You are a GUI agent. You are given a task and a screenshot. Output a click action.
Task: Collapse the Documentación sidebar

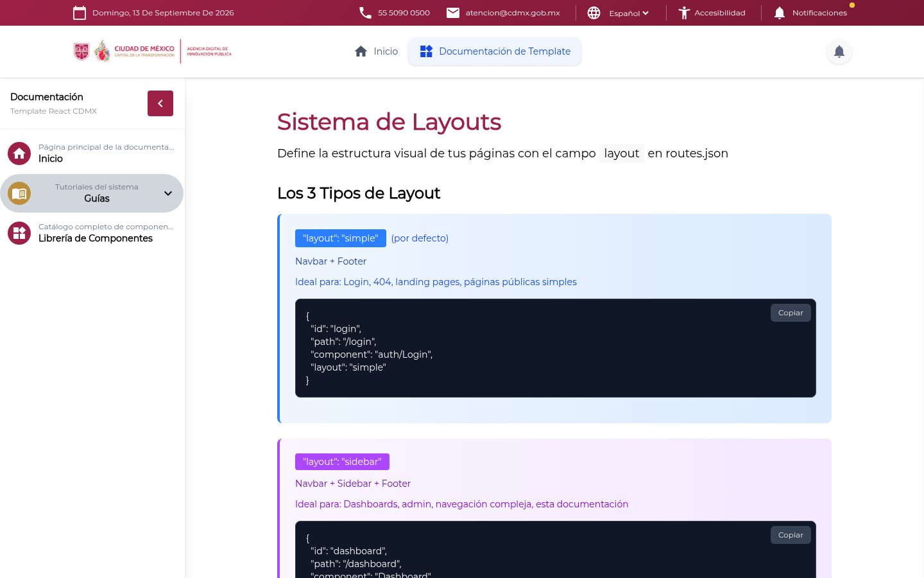(160, 103)
